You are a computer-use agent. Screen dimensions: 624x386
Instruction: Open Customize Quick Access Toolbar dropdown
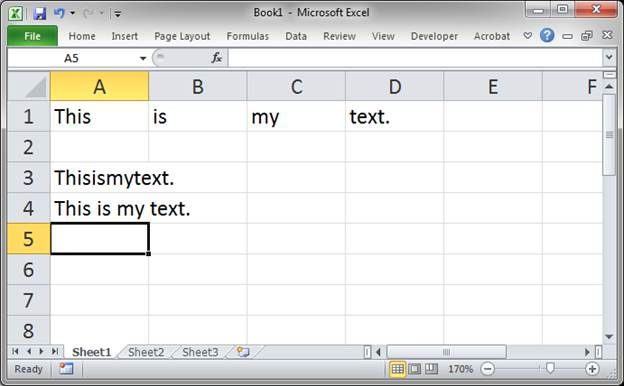[118, 14]
